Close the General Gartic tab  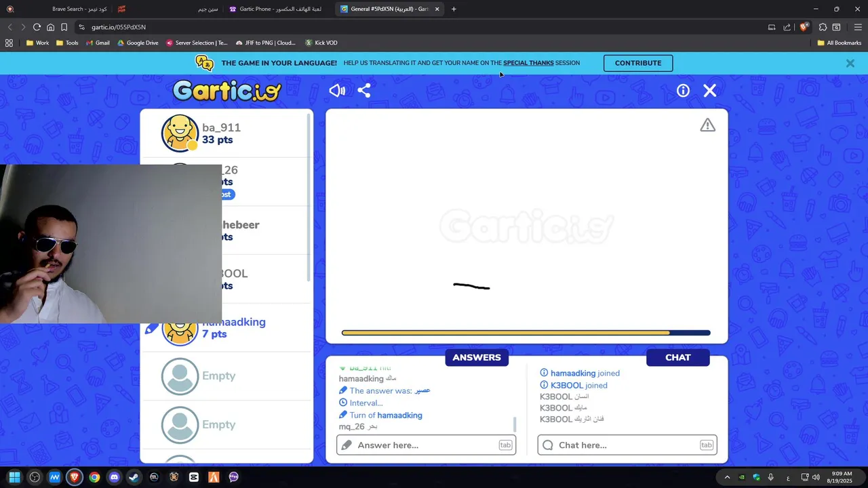(437, 9)
